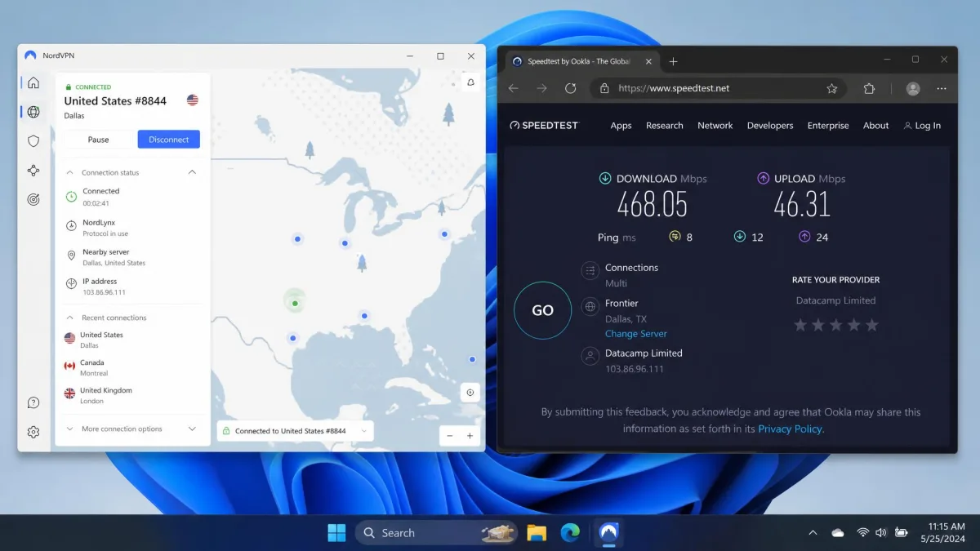Open the globe servers icon in NordVPN sidebar

click(33, 112)
